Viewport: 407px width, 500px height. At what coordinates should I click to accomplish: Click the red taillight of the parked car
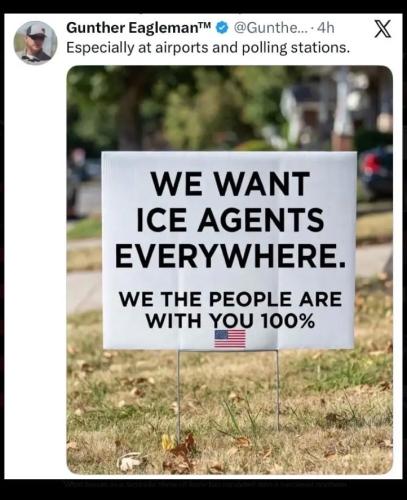(372, 164)
